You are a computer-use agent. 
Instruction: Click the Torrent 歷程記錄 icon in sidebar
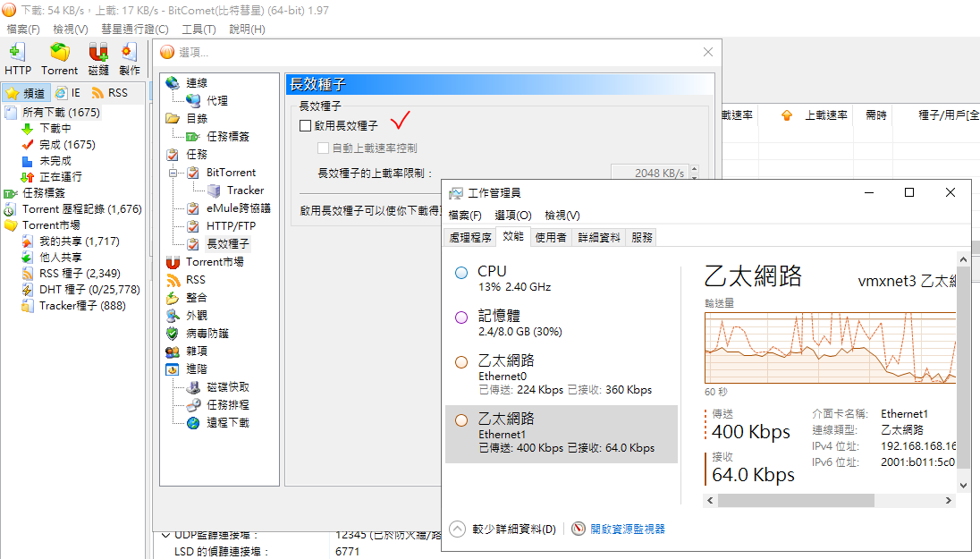10,209
